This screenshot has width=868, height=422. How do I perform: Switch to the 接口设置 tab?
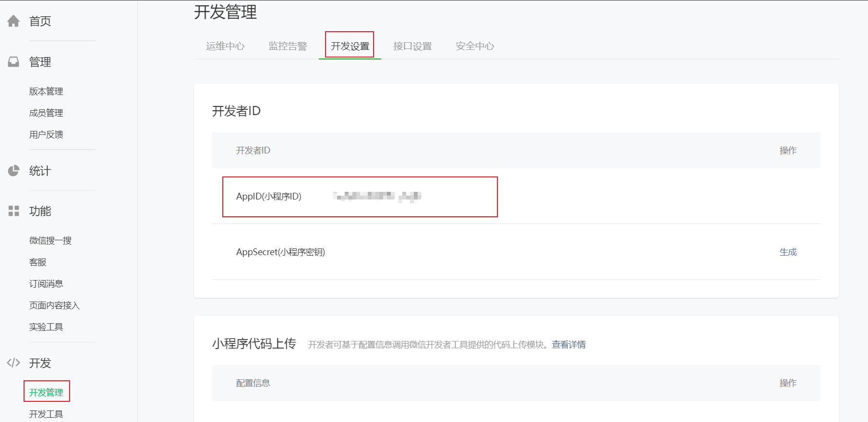point(412,46)
